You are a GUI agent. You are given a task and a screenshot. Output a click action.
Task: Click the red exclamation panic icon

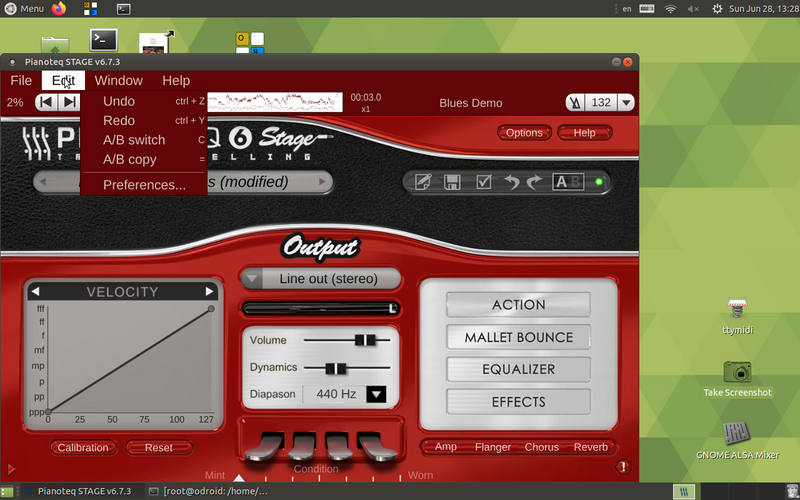point(623,466)
